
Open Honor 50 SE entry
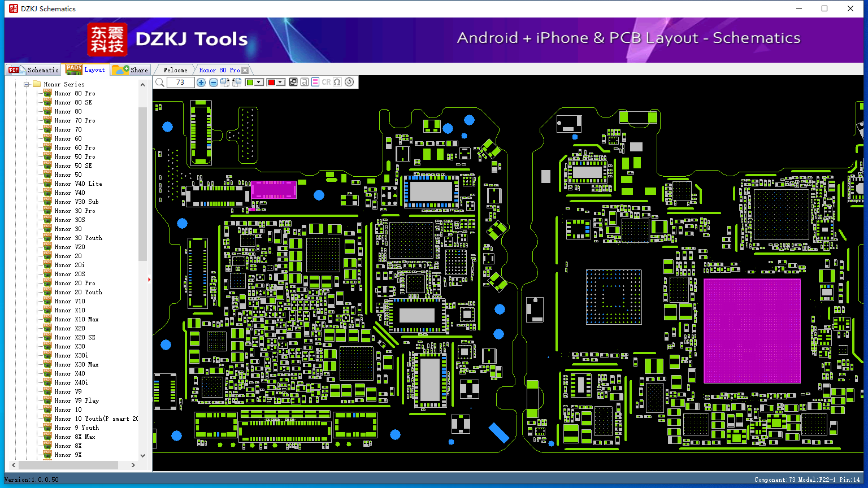click(73, 165)
